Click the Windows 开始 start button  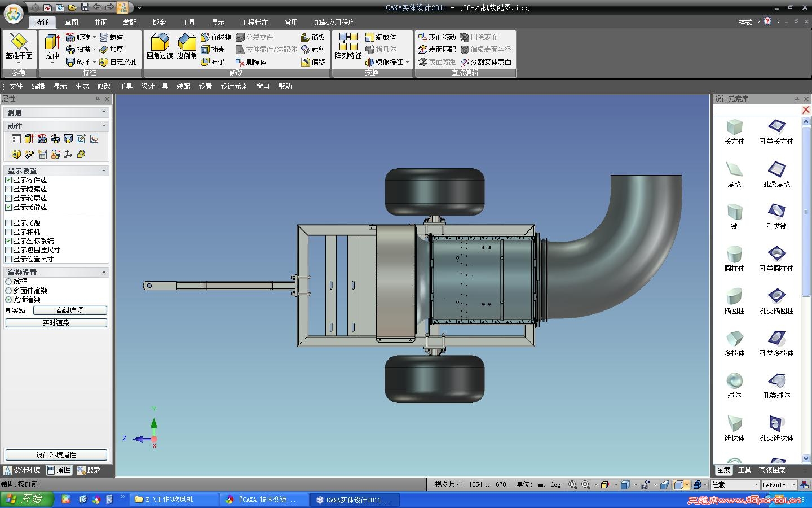click(27, 500)
